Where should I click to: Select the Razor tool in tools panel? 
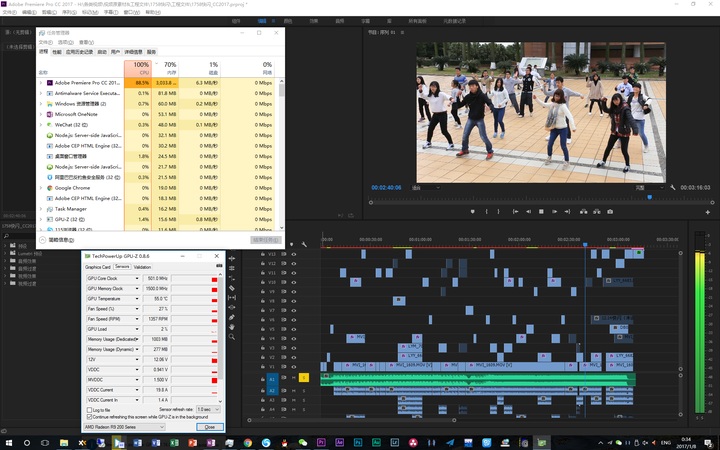click(232, 288)
